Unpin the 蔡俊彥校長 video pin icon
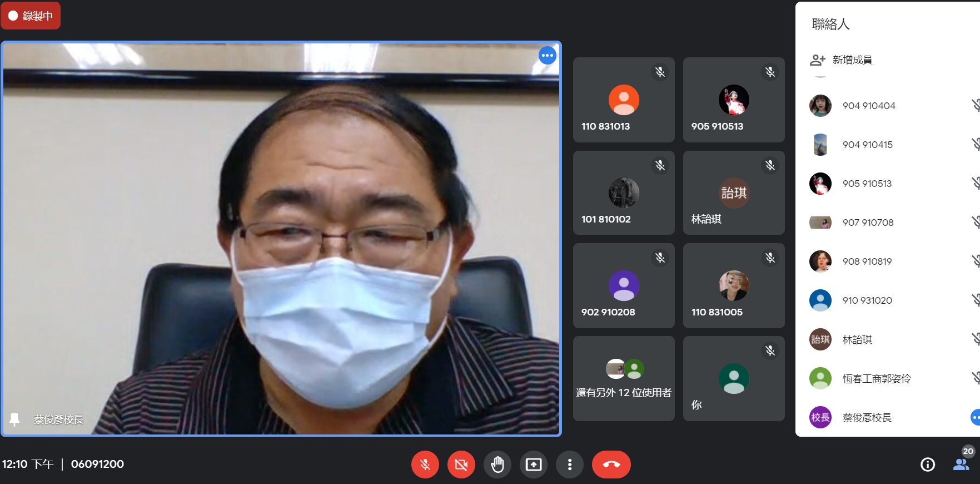The image size is (980, 484). [15, 419]
